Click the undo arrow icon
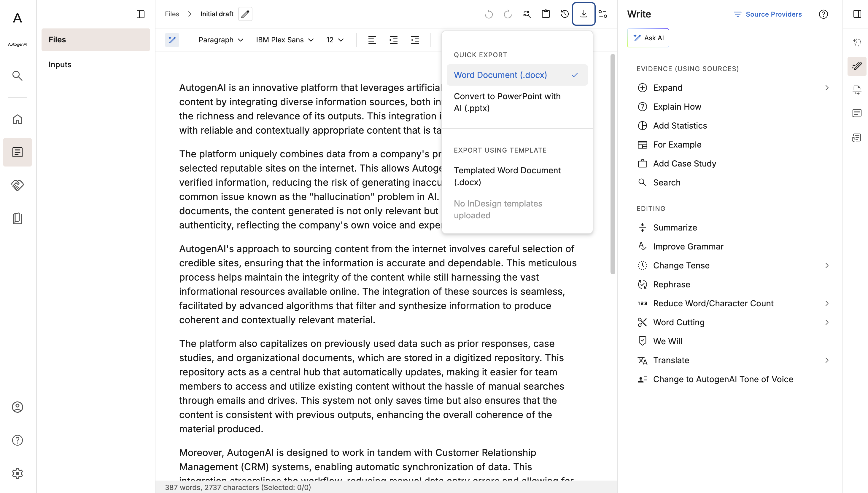 tap(488, 14)
